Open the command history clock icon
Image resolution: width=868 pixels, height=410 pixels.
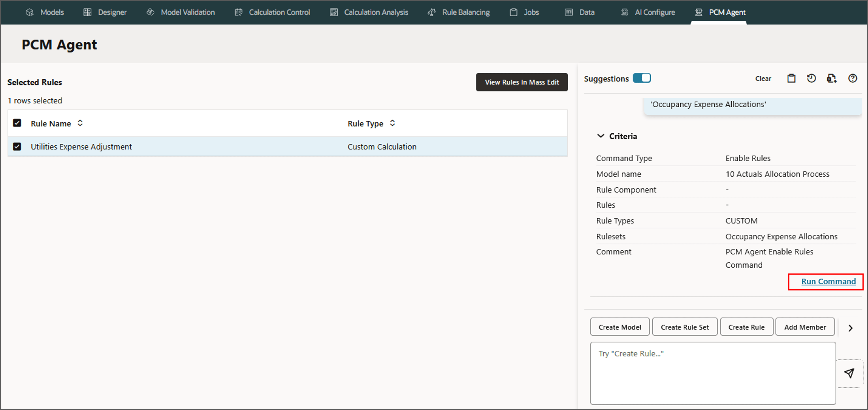(x=811, y=79)
